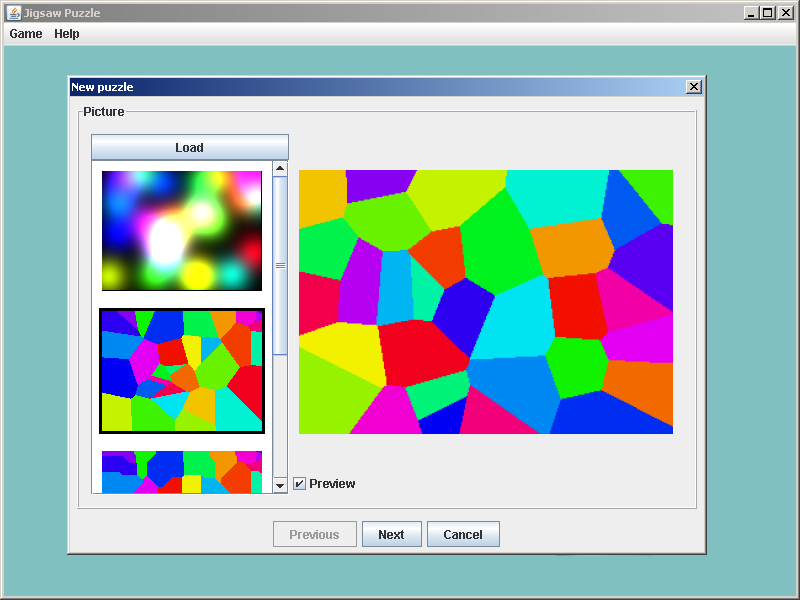Maximize the Jigsaw Puzzle window
The width and height of the screenshot is (800, 600).
point(767,13)
